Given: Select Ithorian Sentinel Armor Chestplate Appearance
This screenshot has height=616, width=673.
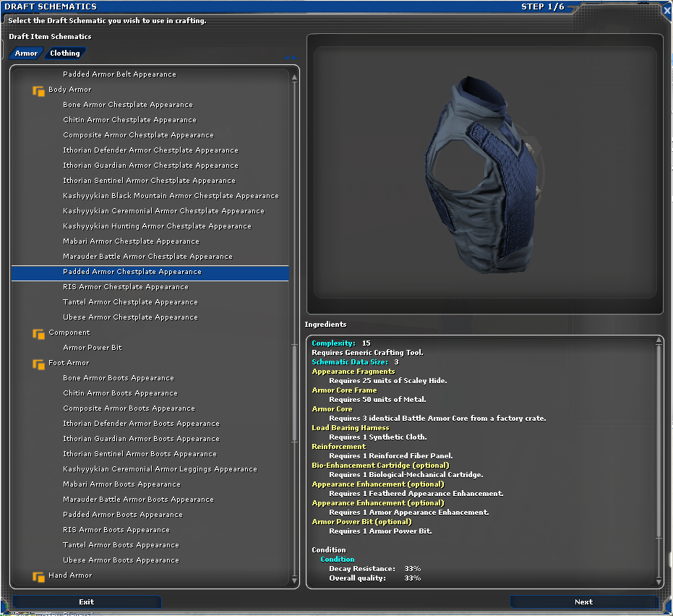Looking at the screenshot, I should tap(150, 181).
